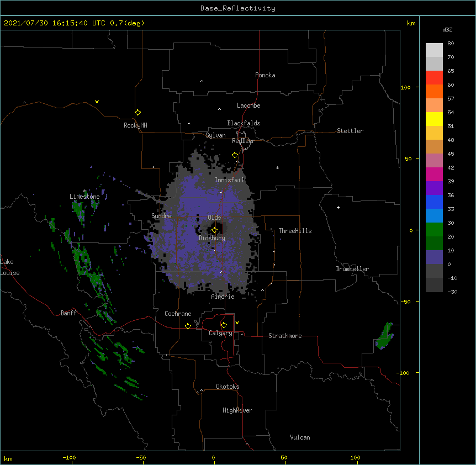Click the red 65 dBZ legend swatch
This screenshot has height=465, width=476.
(434, 77)
